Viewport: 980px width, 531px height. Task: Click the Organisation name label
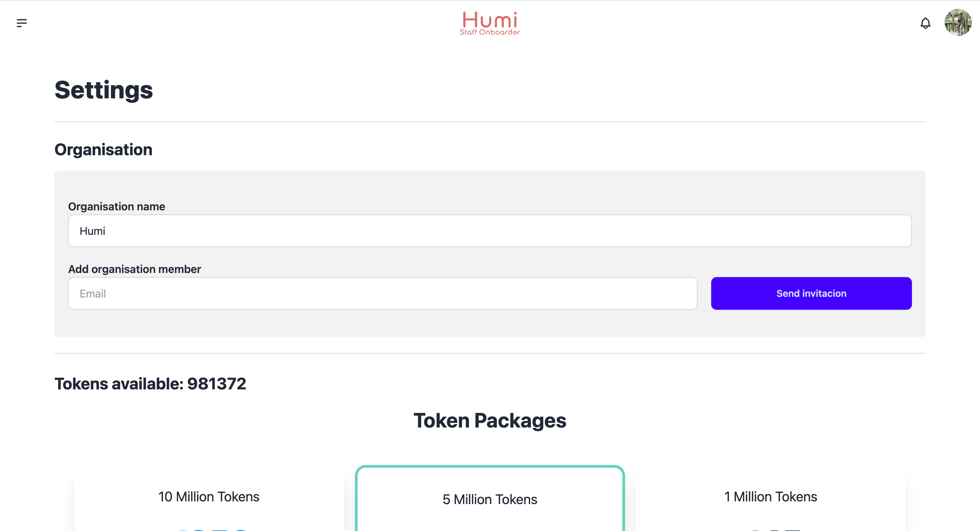click(x=116, y=206)
